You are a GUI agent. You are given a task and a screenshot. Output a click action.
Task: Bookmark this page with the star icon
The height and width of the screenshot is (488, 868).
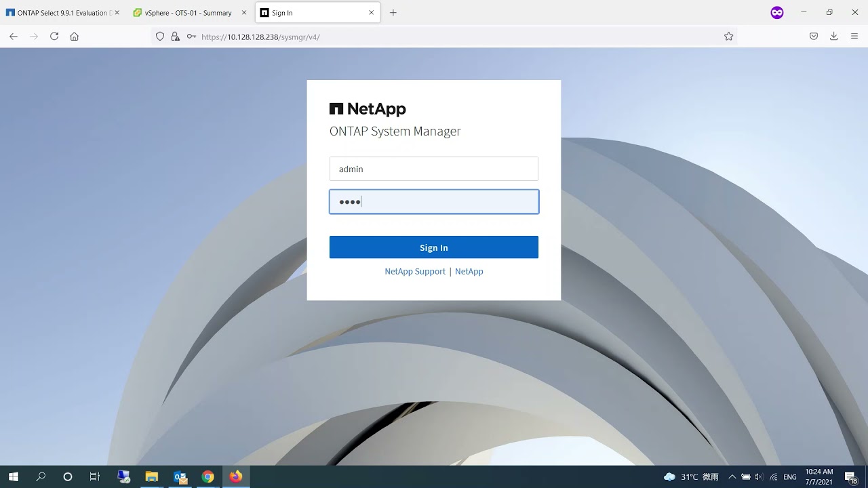coord(728,37)
